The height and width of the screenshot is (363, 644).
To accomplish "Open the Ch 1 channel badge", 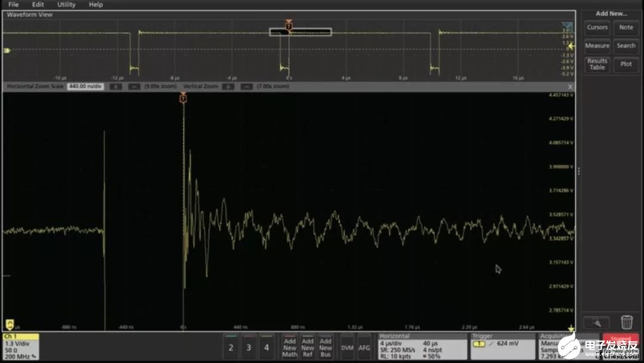I will (x=21, y=346).
